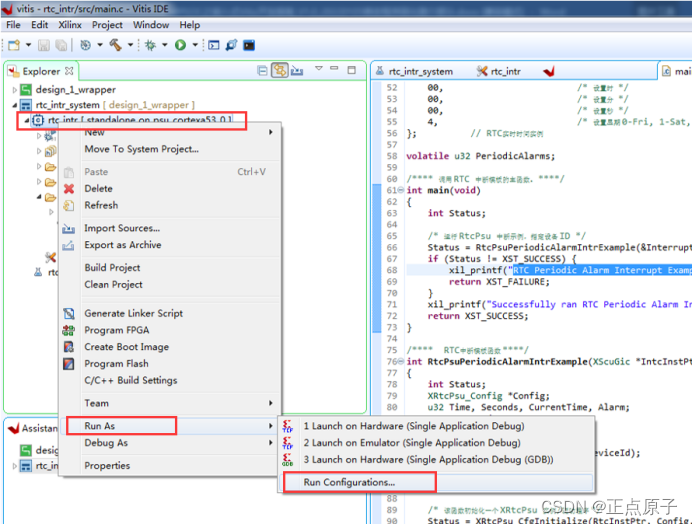Select Move To System Project
This screenshot has height=525, width=693.
click(x=171, y=149)
